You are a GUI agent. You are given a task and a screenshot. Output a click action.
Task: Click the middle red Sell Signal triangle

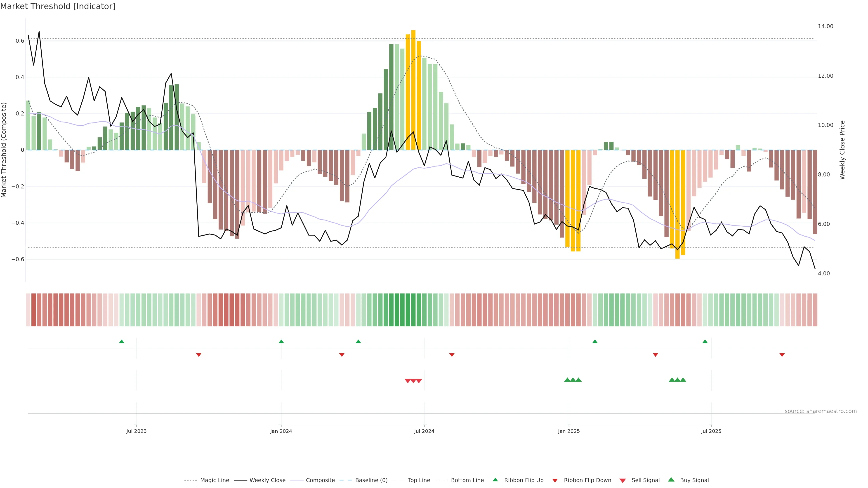click(413, 381)
